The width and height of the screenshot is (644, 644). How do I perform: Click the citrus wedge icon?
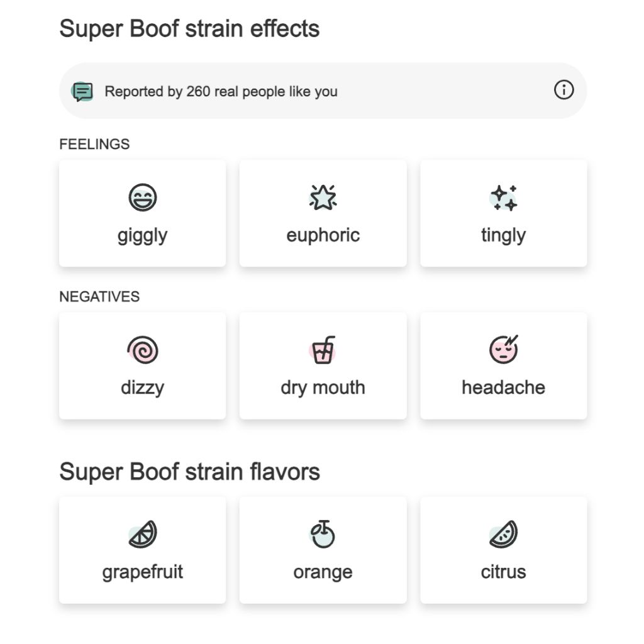pyautogui.click(x=504, y=535)
